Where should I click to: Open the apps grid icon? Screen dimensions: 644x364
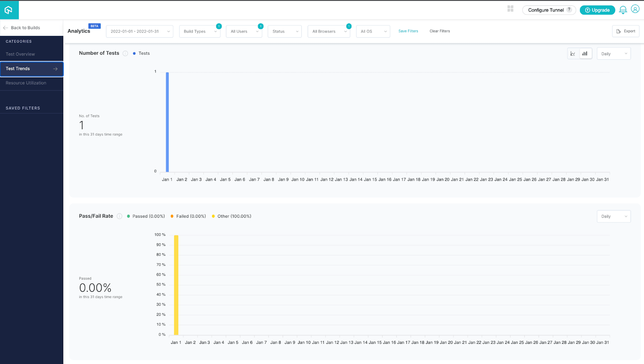click(510, 9)
